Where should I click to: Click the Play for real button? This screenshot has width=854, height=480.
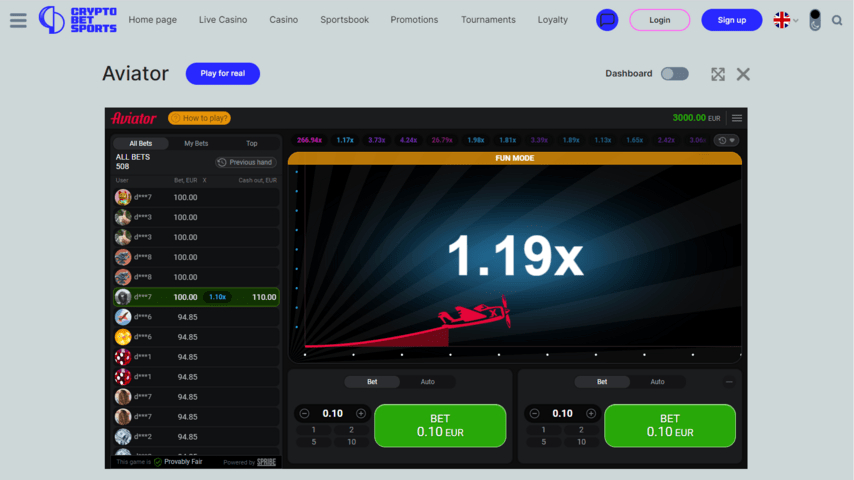[223, 74]
